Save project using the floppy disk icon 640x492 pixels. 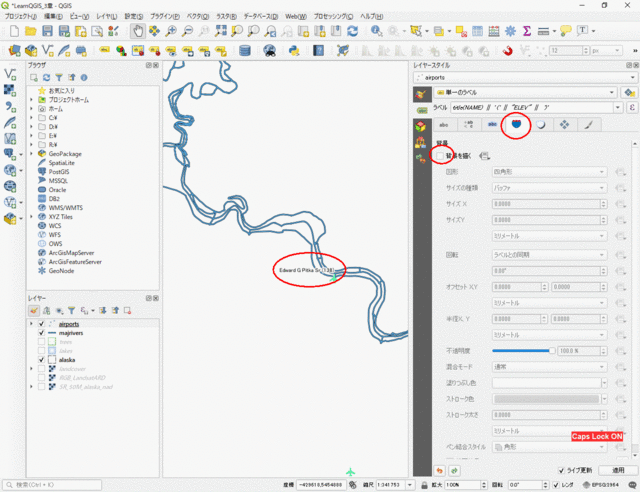coord(47,31)
